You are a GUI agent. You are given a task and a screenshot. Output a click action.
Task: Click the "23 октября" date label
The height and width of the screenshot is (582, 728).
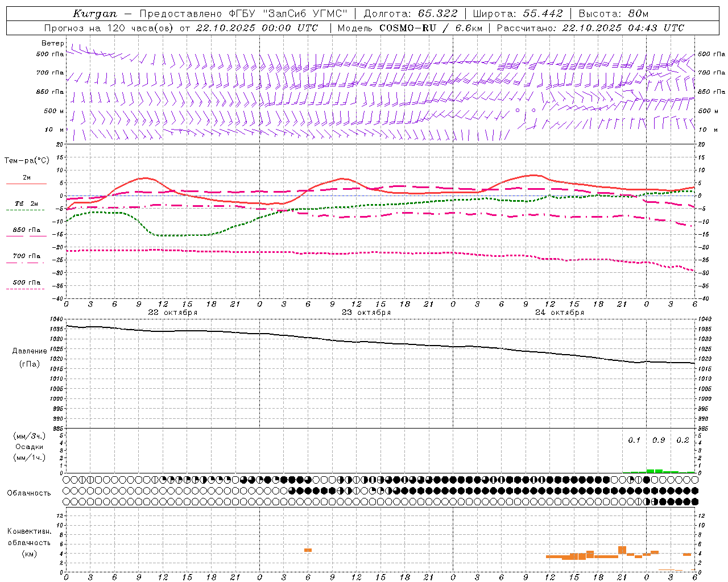(x=366, y=313)
